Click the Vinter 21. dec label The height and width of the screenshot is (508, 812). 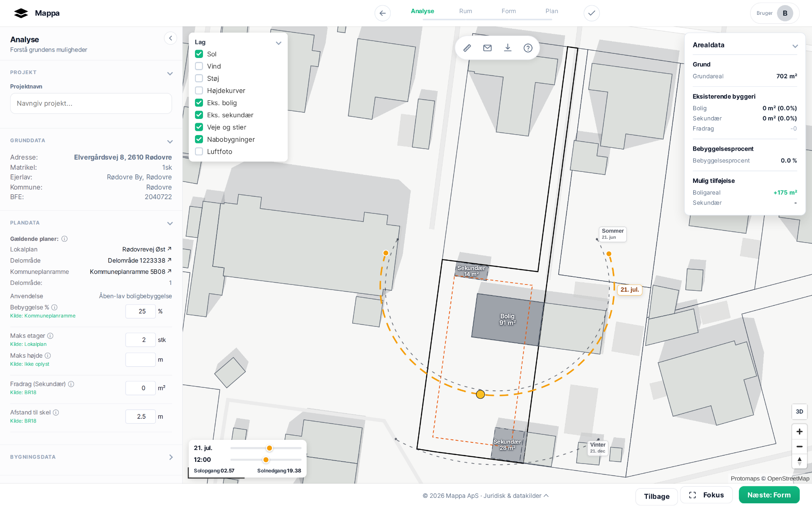click(598, 447)
